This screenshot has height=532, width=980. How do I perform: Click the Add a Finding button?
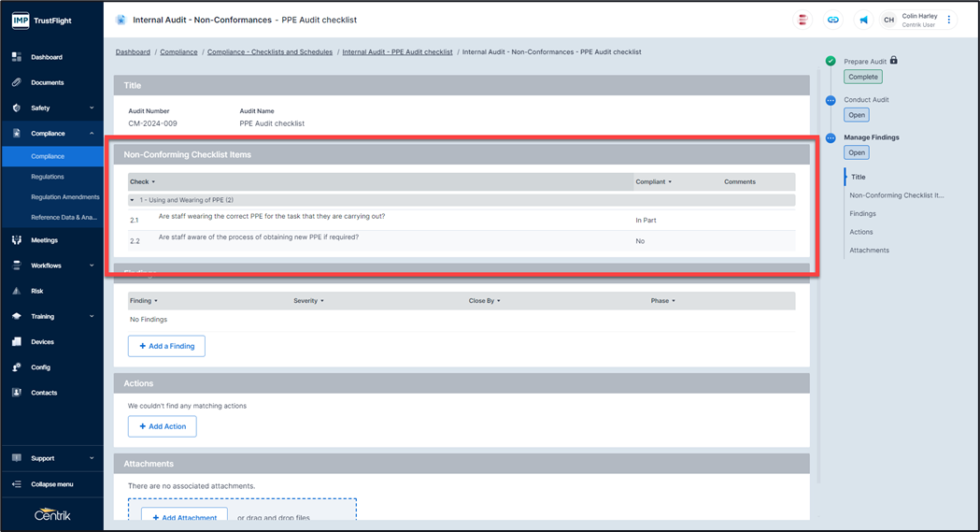(x=166, y=346)
